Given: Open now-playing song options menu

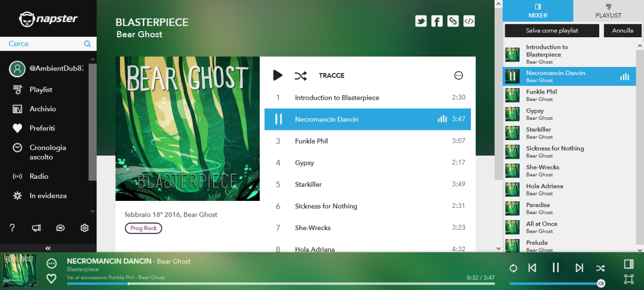Looking at the screenshot, I should point(51,263).
